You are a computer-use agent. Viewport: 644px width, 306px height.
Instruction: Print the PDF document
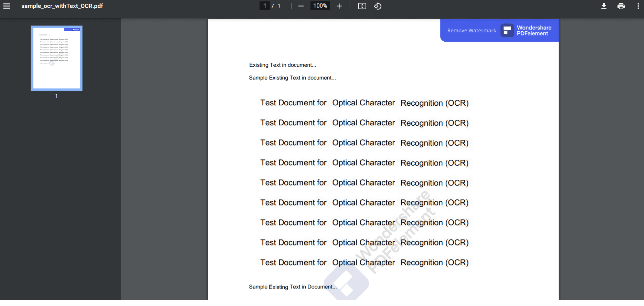pos(621,6)
